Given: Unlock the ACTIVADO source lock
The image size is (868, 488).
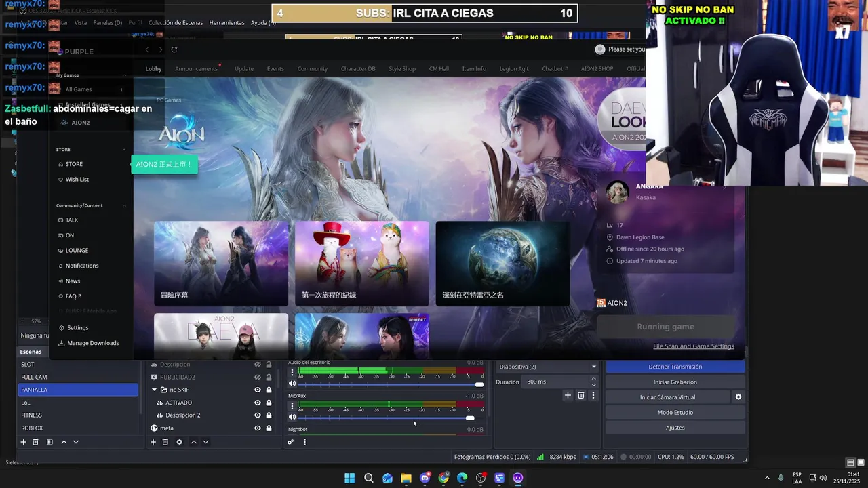Looking at the screenshot, I should [x=269, y=403].
